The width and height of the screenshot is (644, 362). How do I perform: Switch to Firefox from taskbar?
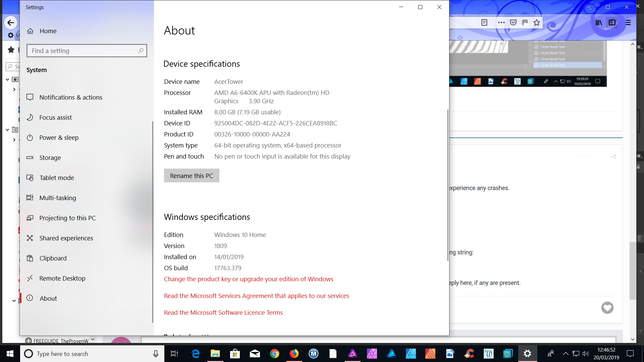coord(294,354)
